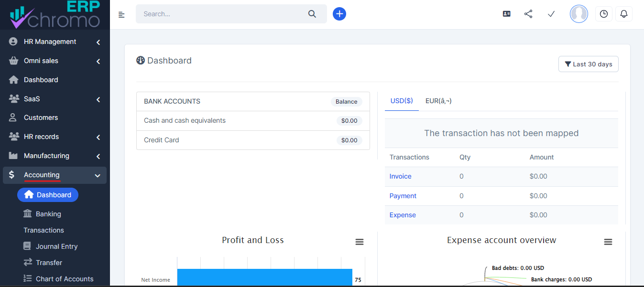
Task: Click the search magnifier icon
Action: point(312,14)
